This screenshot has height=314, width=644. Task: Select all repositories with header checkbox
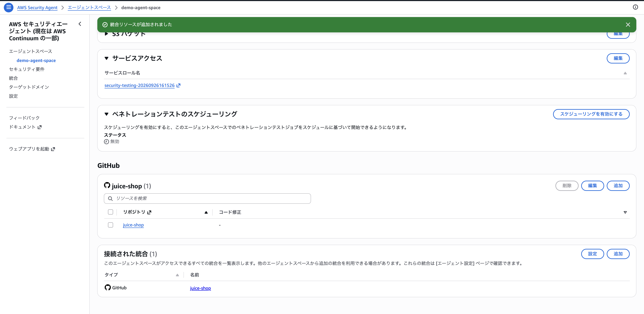pos(111,212)
